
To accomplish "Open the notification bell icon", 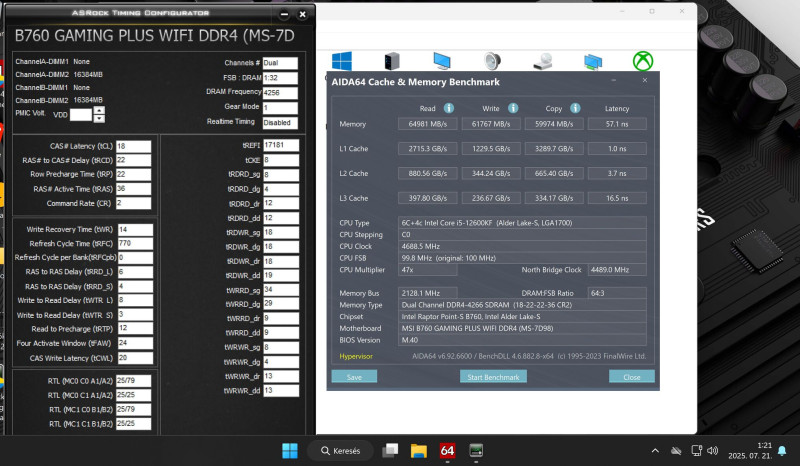I will pos(782,451).
